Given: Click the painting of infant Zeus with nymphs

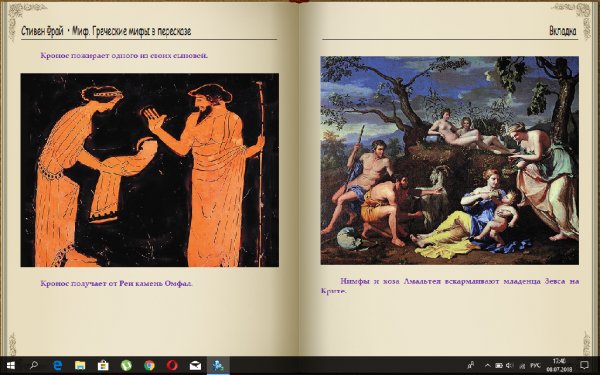Looking at the screenshot, I should [450, 160].
